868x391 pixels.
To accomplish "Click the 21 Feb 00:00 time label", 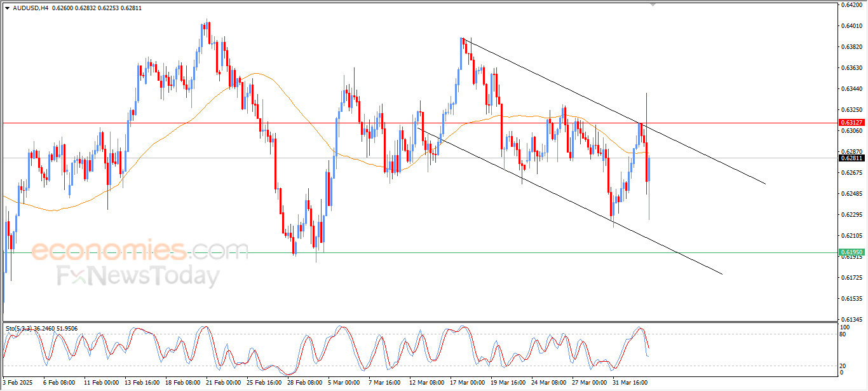I will click(223, 383).
